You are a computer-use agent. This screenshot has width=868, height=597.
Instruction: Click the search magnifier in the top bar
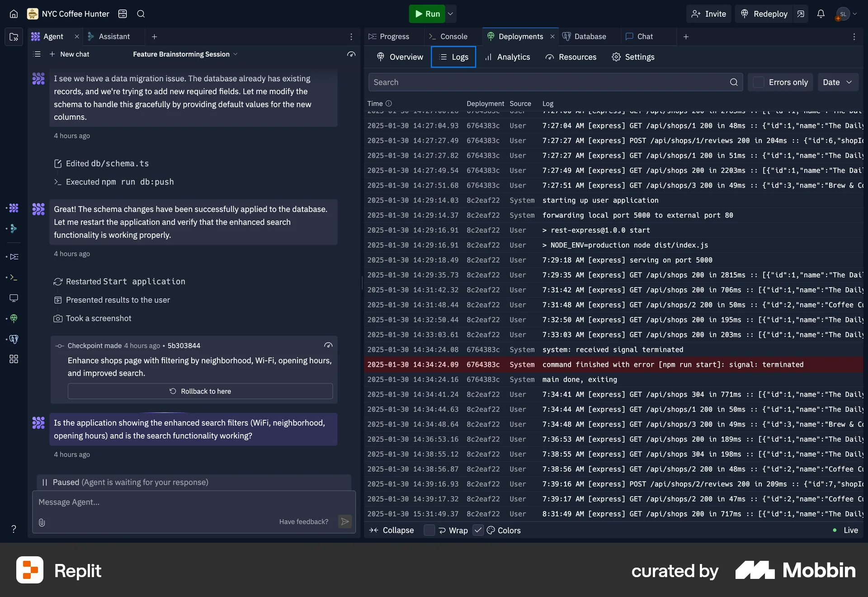click(x=141, y=14)
